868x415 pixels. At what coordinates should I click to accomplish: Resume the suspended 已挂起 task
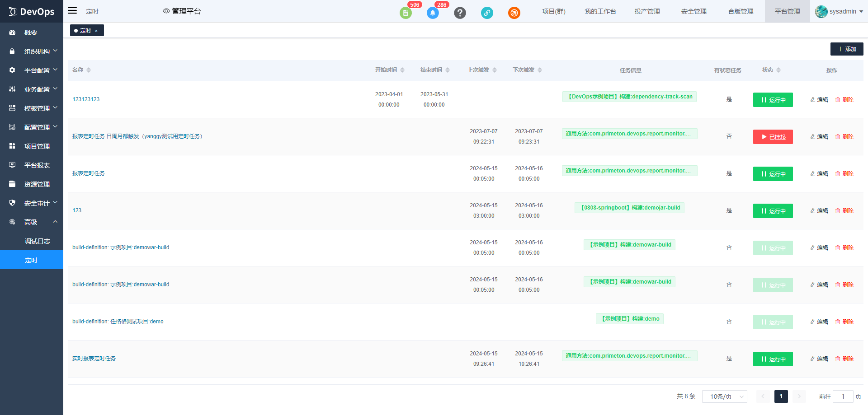click(773, 137)
